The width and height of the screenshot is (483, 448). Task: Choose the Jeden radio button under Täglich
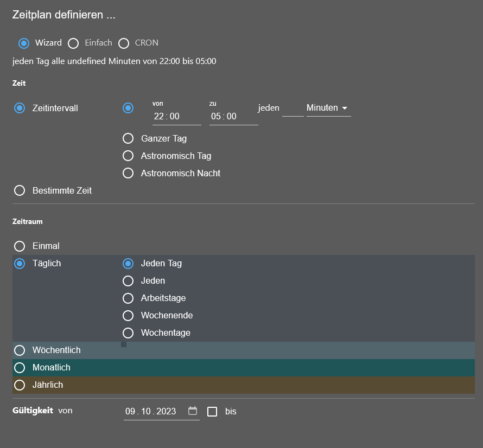pos(128,281)
